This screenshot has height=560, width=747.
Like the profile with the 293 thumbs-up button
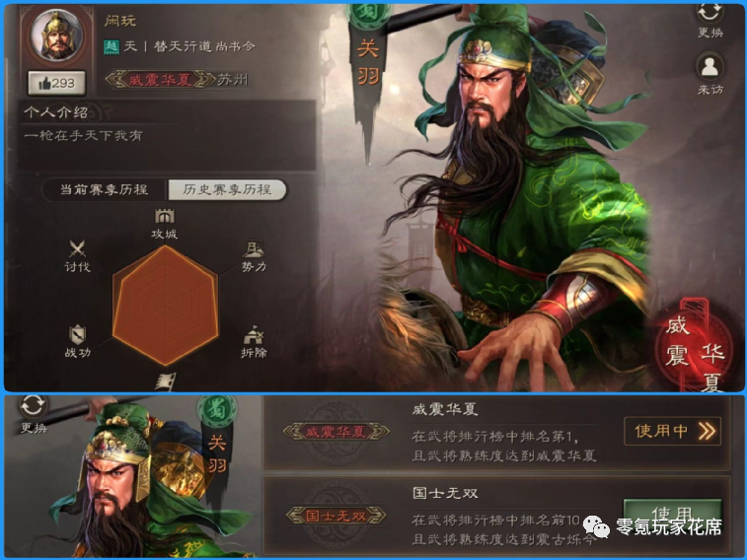[56, 83]
